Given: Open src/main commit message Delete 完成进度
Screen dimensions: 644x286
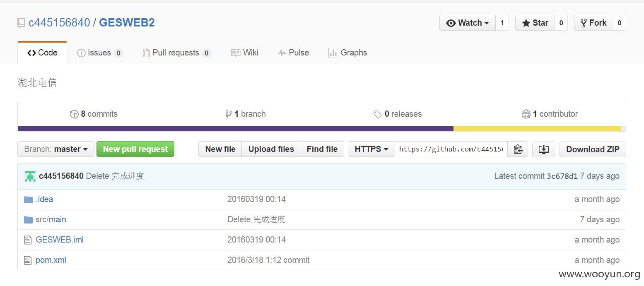Looking at the screenshot, I should [256, 220].
